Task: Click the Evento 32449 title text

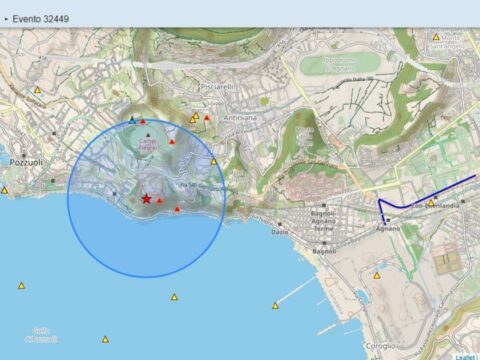Action: (41, 19)
